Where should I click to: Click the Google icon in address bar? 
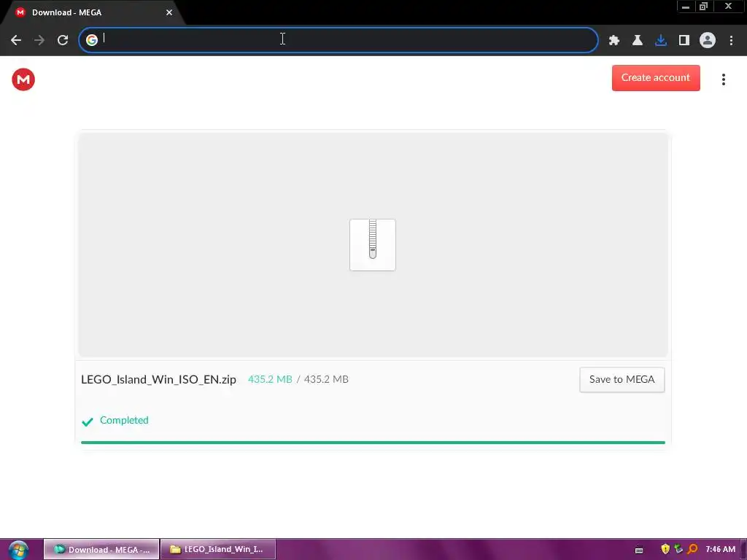(92, 40)
